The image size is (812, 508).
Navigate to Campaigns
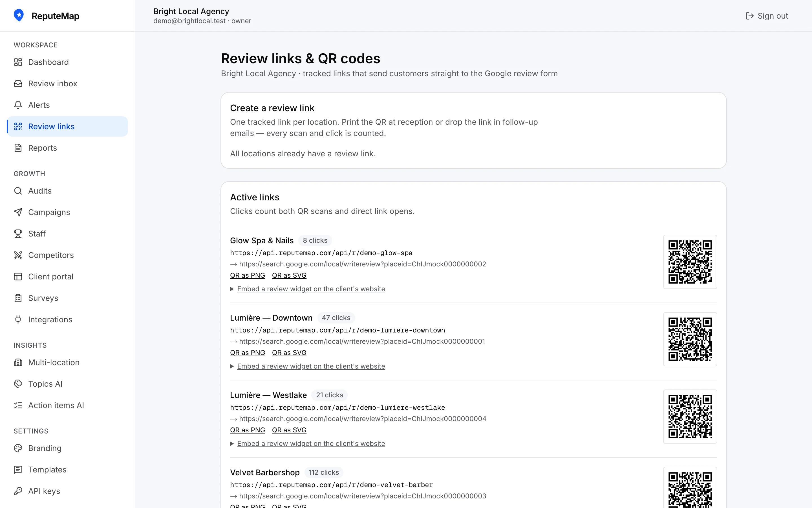click(67, 212)
